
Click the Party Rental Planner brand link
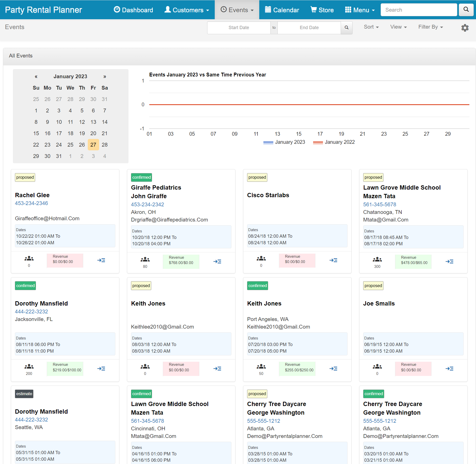click(44, 10)
